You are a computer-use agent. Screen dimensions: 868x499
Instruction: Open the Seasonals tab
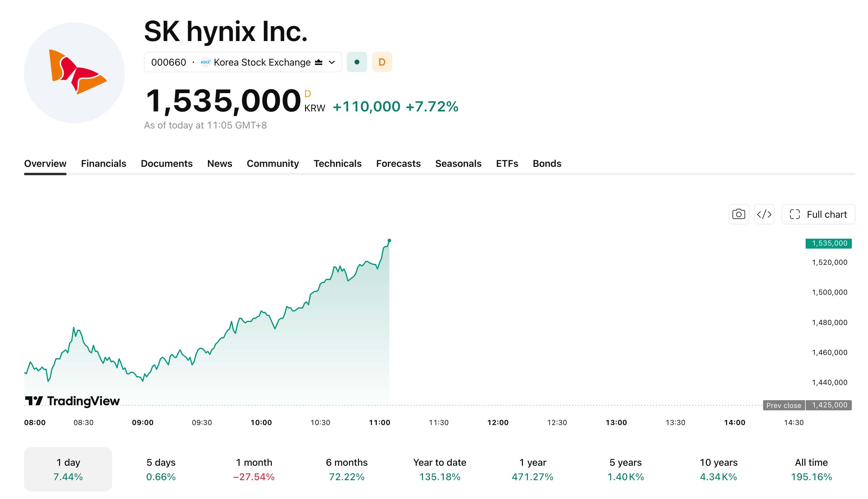point(458,164)
